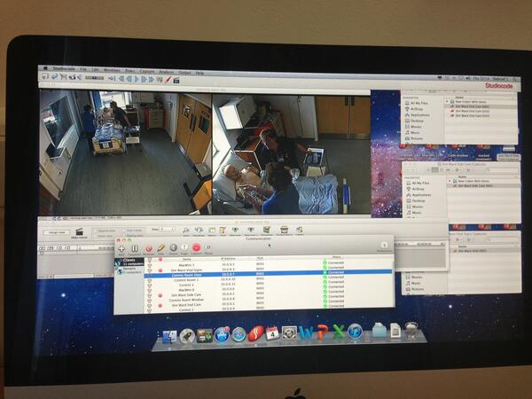The width and height of the screenshot is (532, 399).
Task: Click the clapperboard icon below video panel
Action: [79, 232]
